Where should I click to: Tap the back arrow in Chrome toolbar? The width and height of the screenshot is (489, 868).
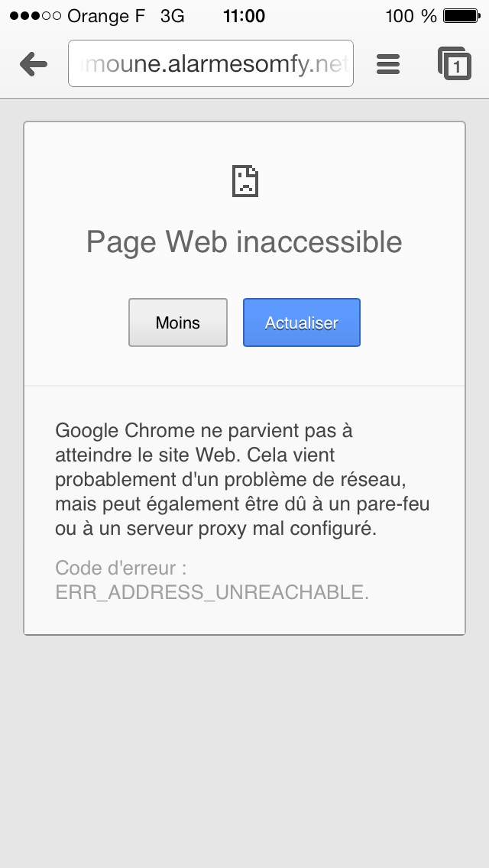[x=33, y=65]
